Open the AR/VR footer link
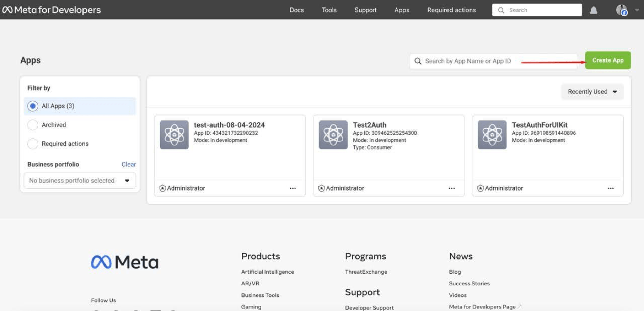Viewport: 644px width, 311px height. pyautogui.click(x=250, y=283)
